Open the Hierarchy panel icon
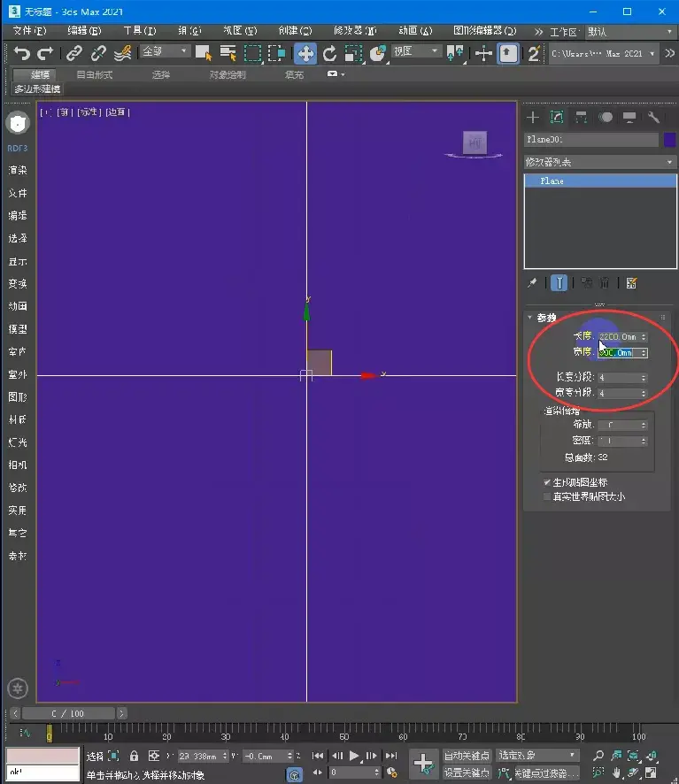The image size is (679, 784). tap(582, 117)
